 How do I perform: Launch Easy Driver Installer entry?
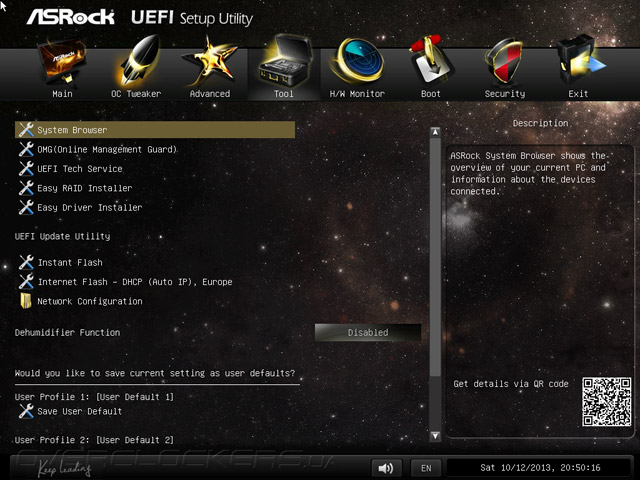pyautogui.click(x=90, y=207)
